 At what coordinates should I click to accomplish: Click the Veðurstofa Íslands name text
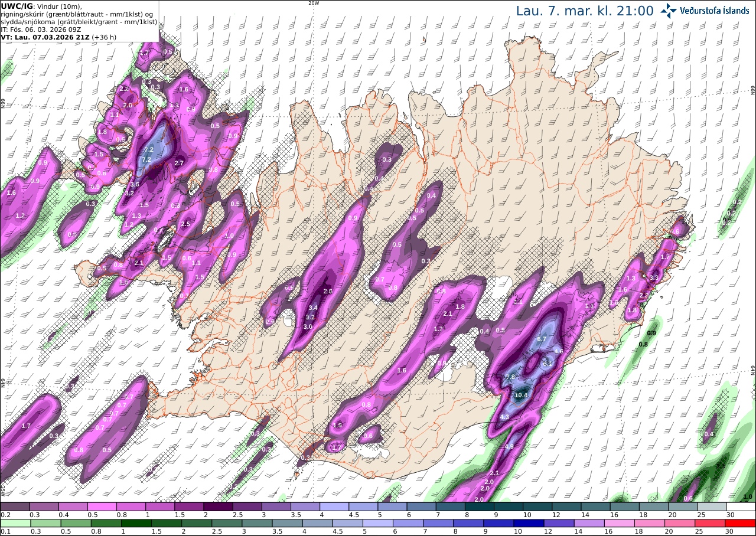(x=715, y=11)
